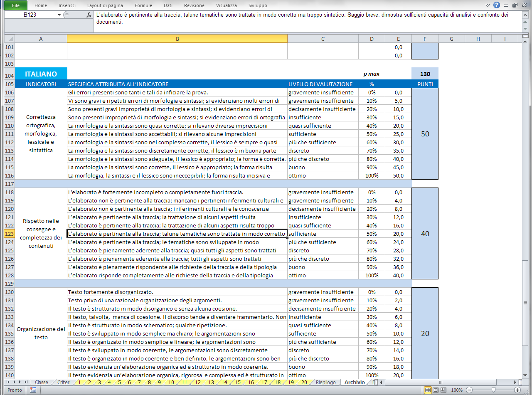Screen dimensions: 532x395
Task: Open the Revisione ribbon tab
Action: pyautogui.click(x=194, y=5)
